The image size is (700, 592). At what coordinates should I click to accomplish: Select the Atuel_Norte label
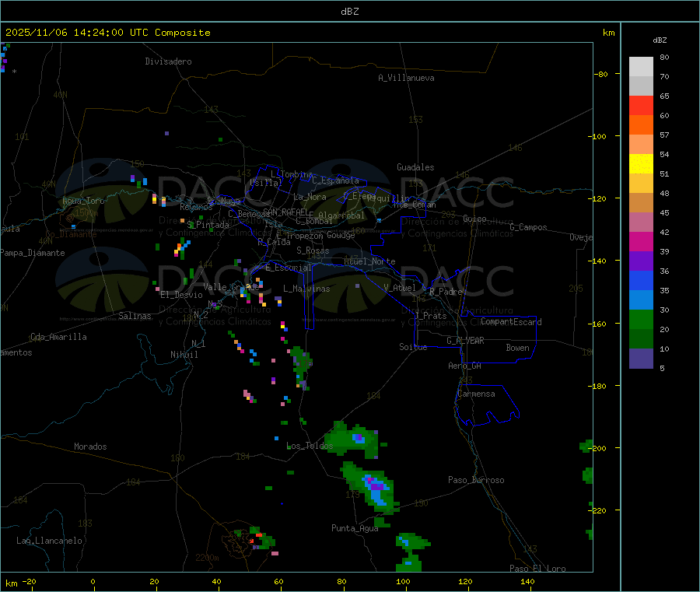point(369,261)
